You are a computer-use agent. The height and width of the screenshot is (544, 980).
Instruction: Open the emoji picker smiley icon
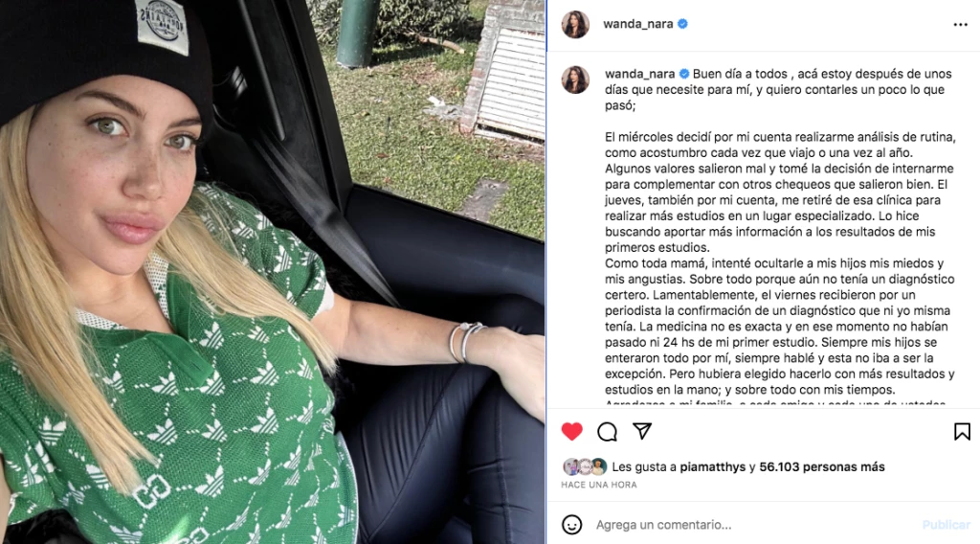coord(571,525)
